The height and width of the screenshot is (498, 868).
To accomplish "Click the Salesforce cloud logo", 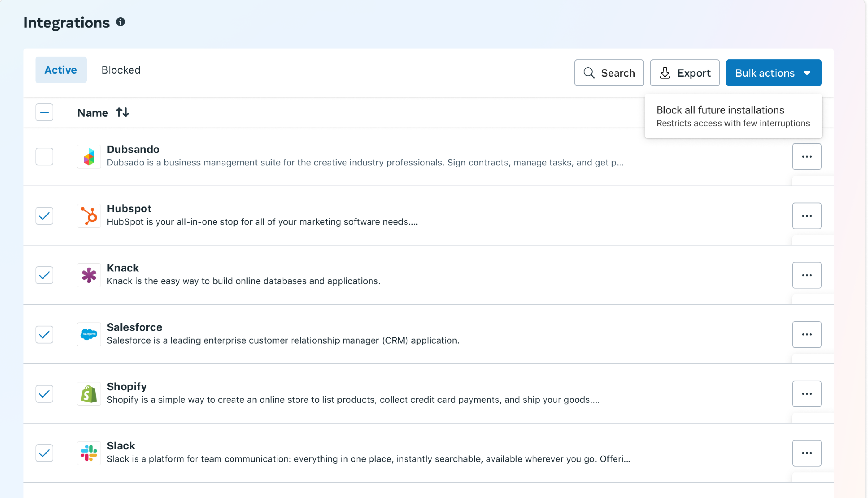I will click(89, 334).
